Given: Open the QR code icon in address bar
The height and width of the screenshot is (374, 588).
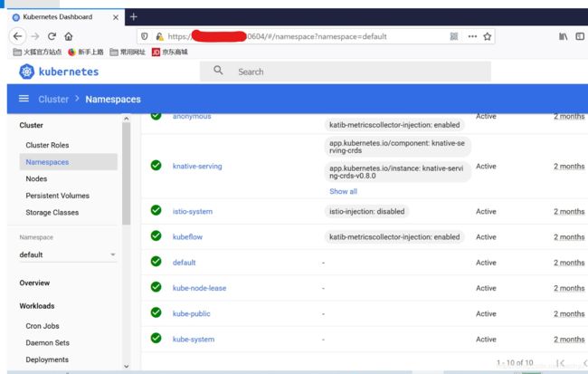Looking at the screenshot, I should (454, 36).
